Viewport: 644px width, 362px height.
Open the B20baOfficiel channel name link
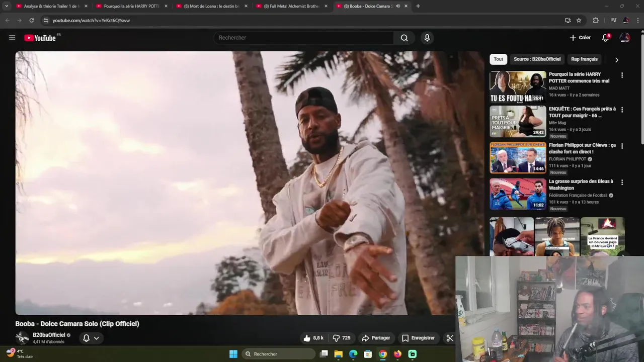point(49,335)
